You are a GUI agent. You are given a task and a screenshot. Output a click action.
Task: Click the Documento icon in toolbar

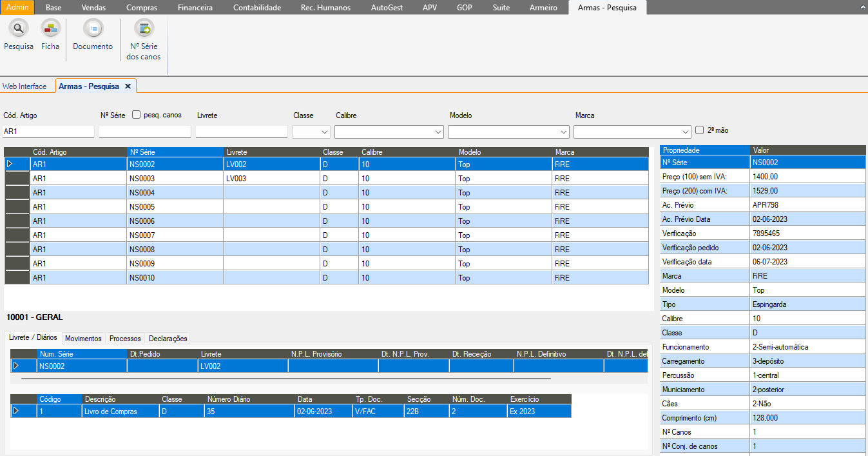[93, 28]
